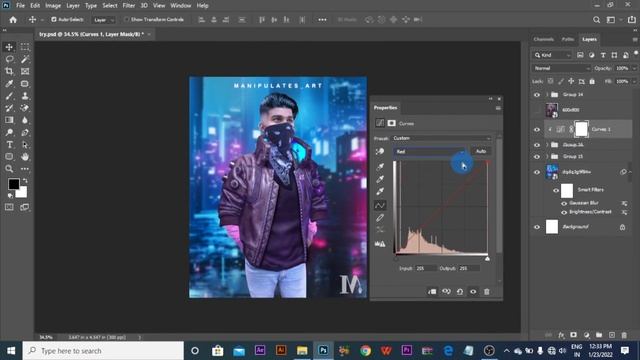Hide the Curves 1 layer
Image resolution: width=640 pixels, height=360 pixels.
537,129
